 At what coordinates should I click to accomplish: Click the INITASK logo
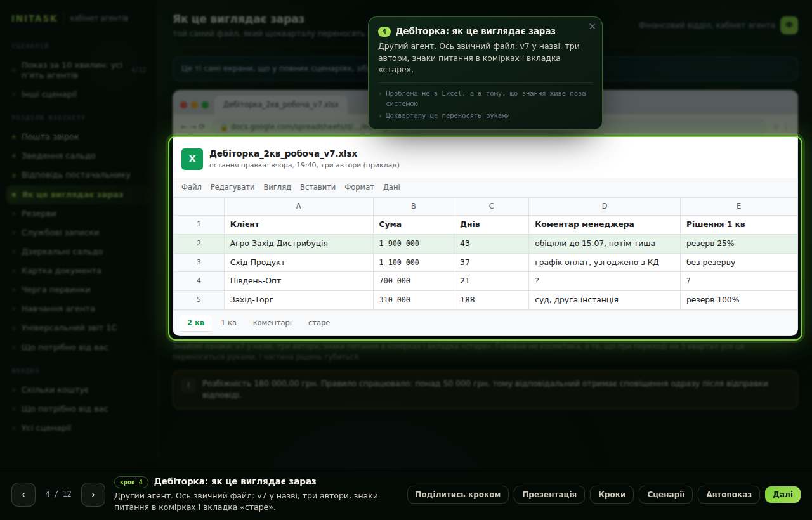(x=34, y=18)
